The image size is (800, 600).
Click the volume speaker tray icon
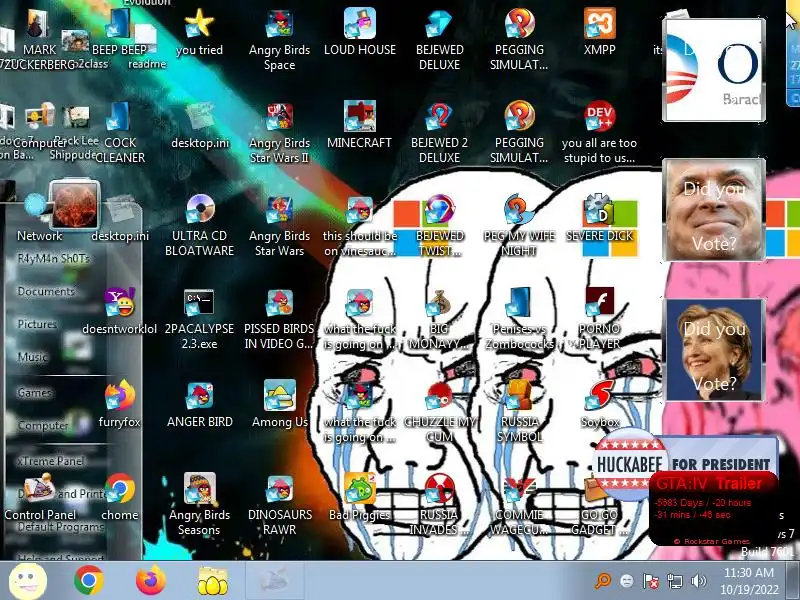pos(698,581)
